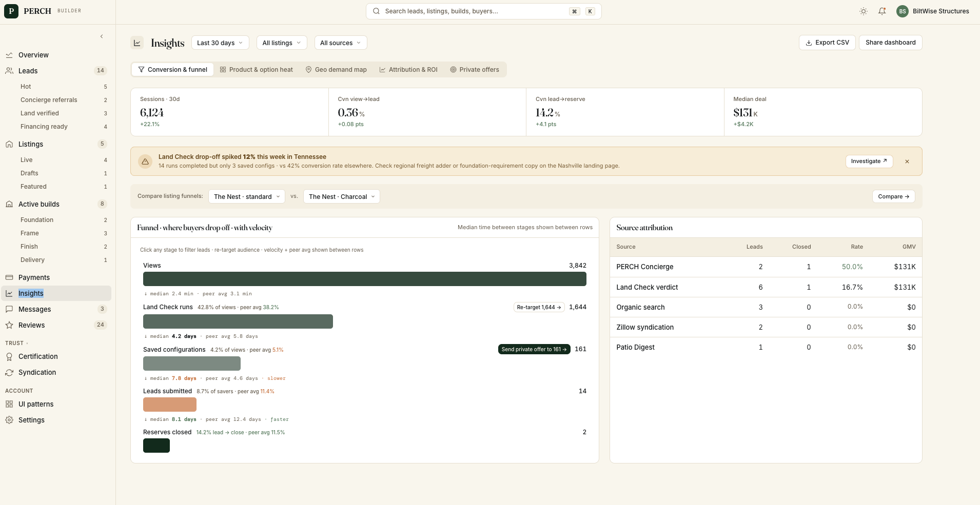Click the Leads submitted funnel bar

click(170, 405)
